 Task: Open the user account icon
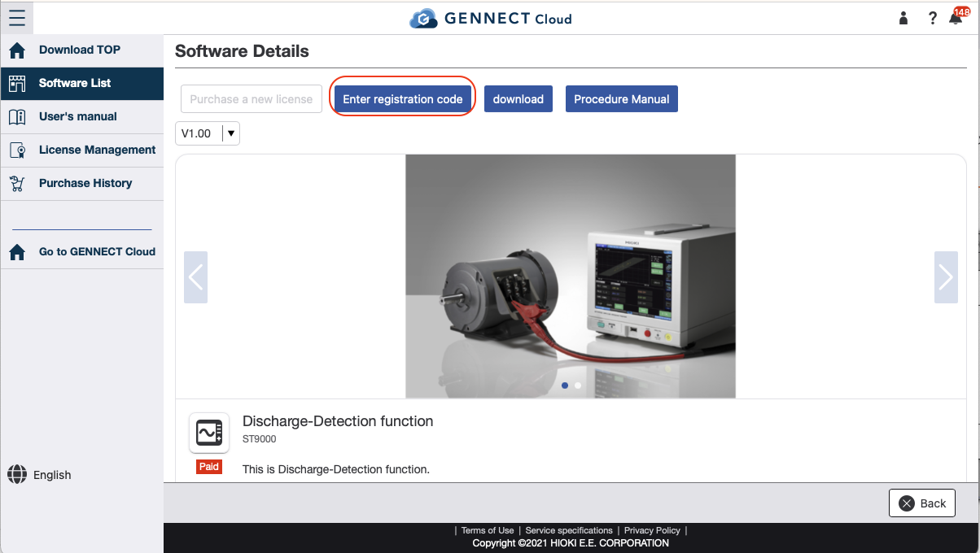[x=903, y=17]
